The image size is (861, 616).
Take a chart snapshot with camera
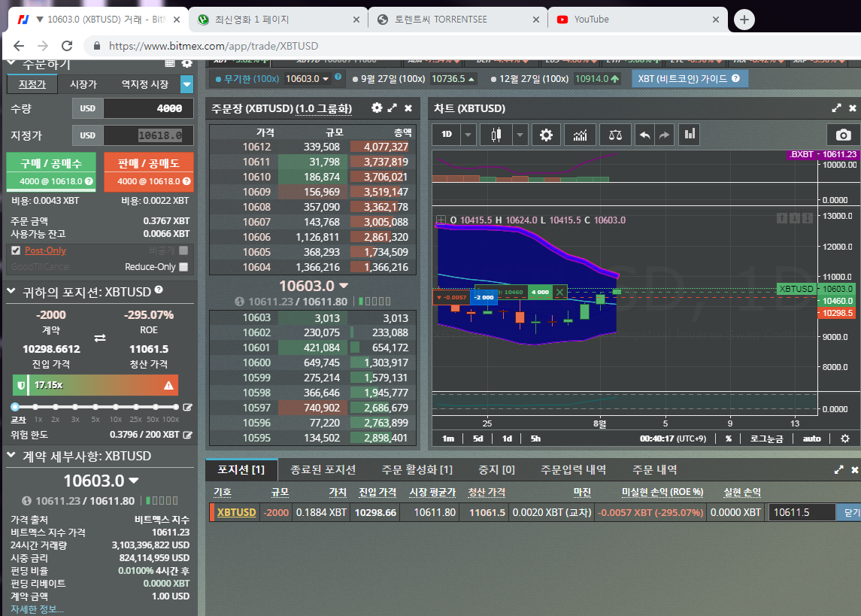(x=843, y=135)
